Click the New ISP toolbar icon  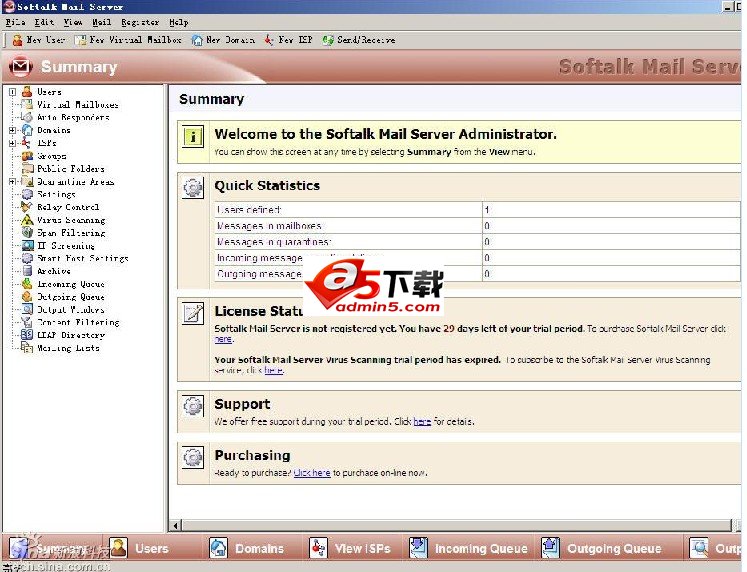(x=269, y=40)
